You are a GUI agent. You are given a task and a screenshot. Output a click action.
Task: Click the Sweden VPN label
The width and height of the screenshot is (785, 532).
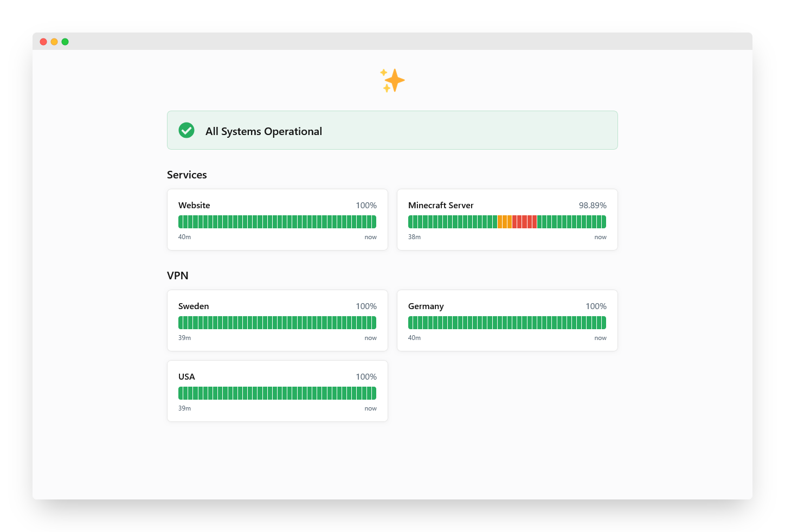[194, 306]
